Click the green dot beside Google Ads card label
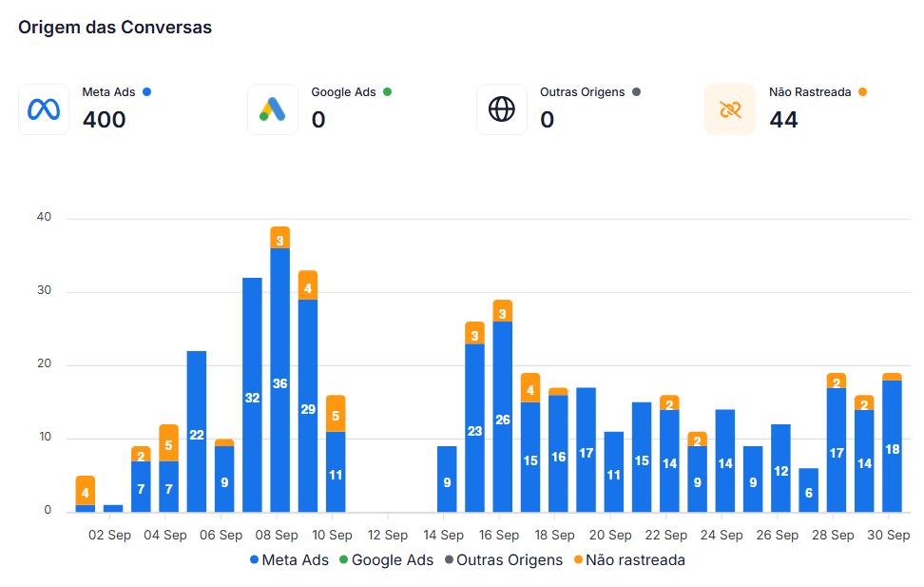 click(x=387, y=92)
